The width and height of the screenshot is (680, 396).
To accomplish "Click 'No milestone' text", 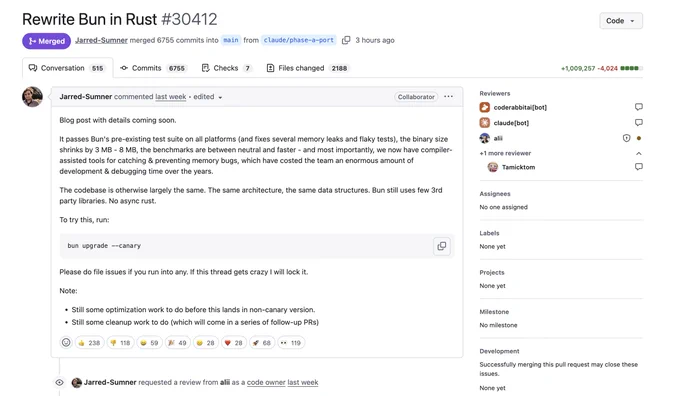I will (498, 325).
